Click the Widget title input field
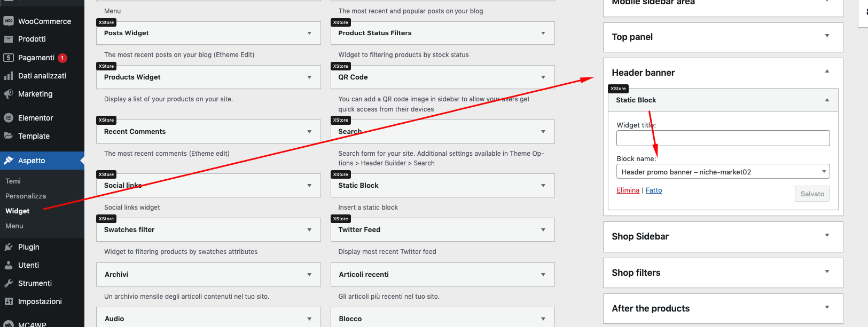Screen dimensions: 868x327 pyautogui.click(x=723, y=138)
